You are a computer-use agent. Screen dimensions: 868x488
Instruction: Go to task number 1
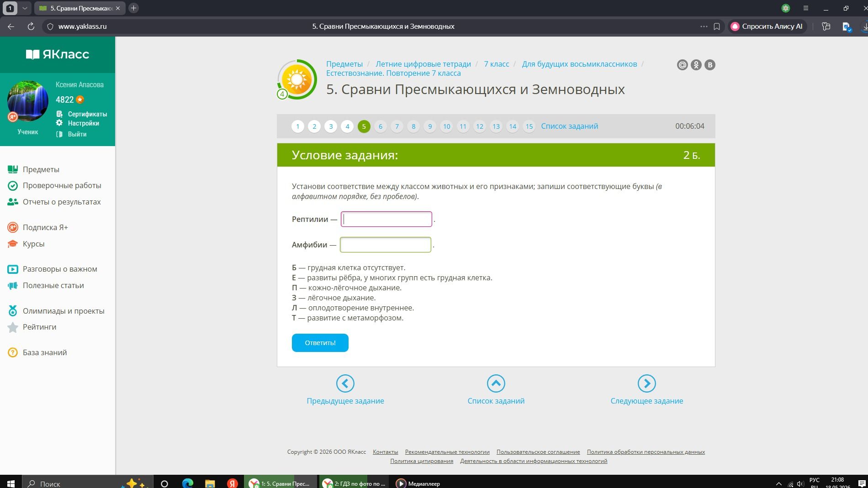(x=298, y=126)
